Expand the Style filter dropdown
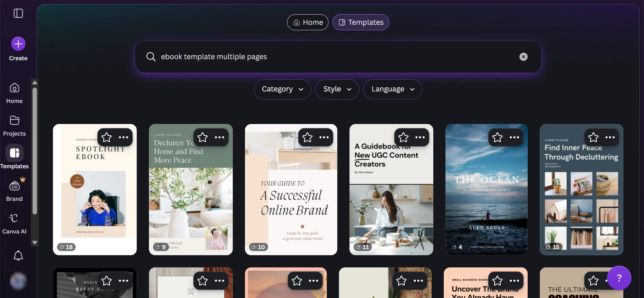This screenshot has height=298, width=644. [x=337, y=89]
